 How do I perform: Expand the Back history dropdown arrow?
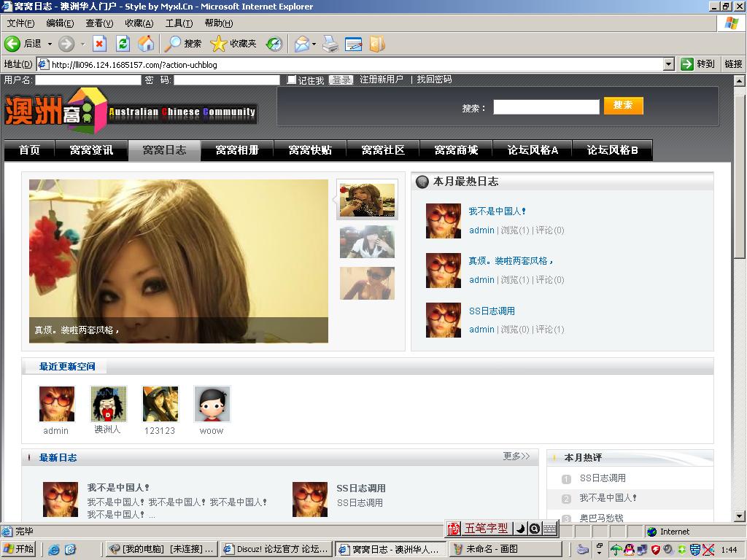(50, 44)
